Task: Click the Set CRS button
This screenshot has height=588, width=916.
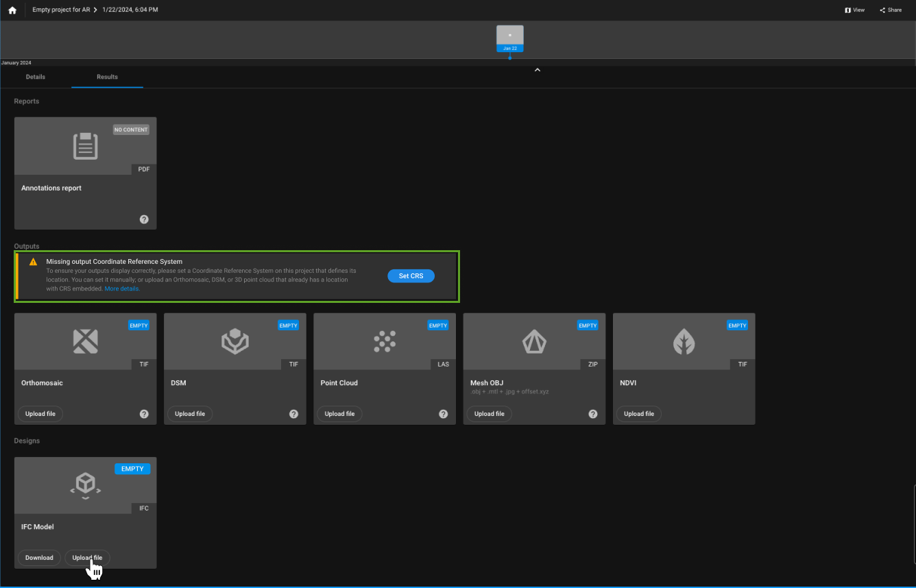Action: (x=411, y=275)
